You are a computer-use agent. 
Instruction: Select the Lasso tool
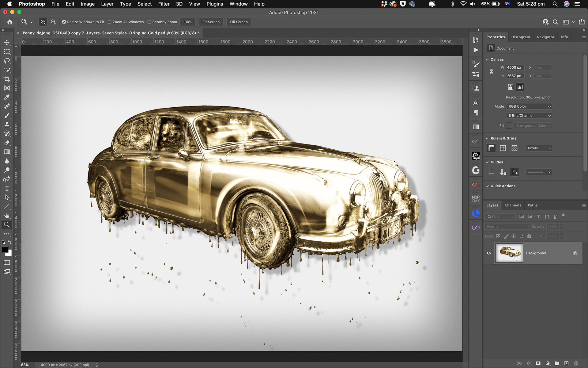[x=7, y=61]
